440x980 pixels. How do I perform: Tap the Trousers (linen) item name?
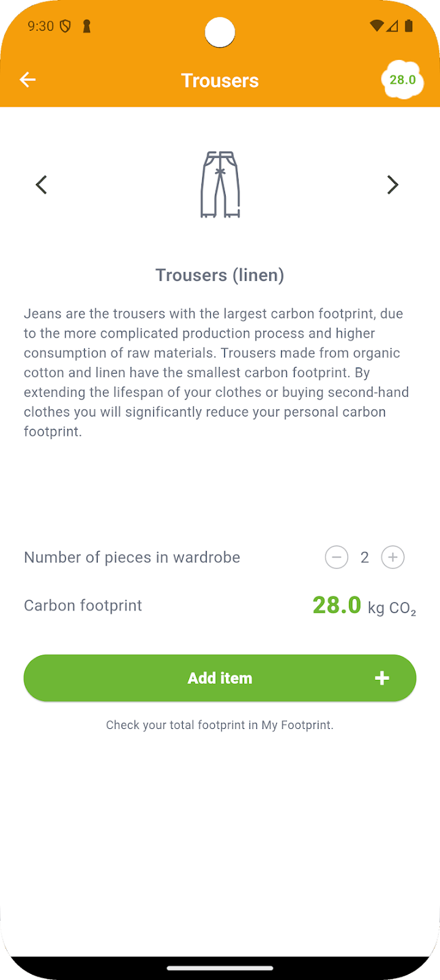tap(220, 275)
